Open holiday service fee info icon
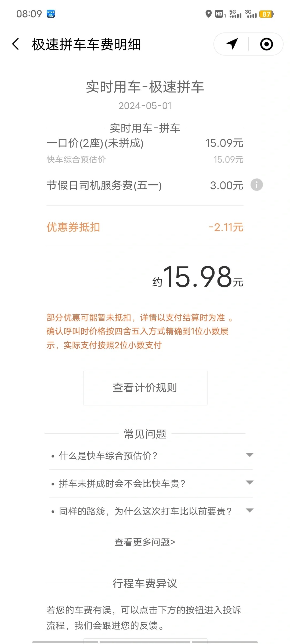This screenshot has height=644, width=290. [x=256, y=185]
